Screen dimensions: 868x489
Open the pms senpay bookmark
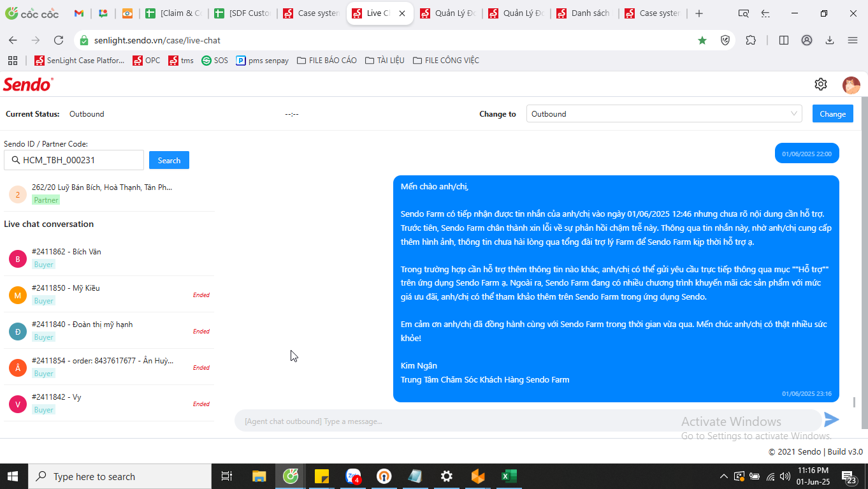click(x=262, y=61)
